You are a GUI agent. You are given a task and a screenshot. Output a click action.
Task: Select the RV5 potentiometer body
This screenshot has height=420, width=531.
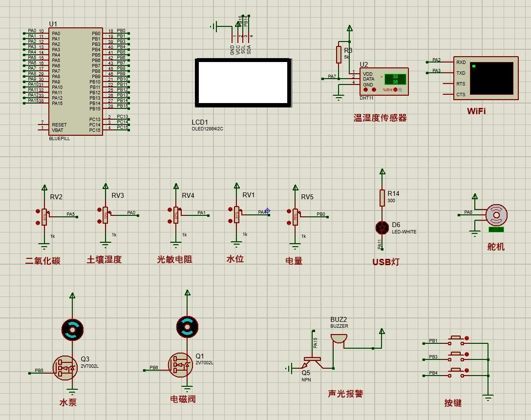(296, 217)
